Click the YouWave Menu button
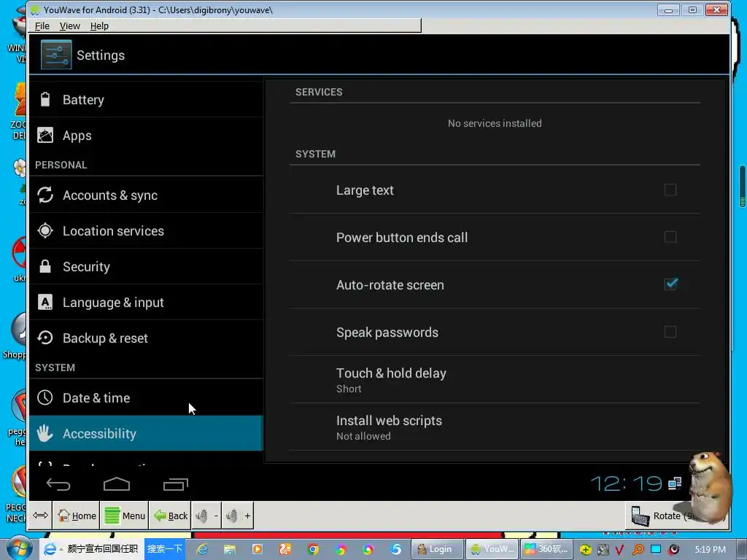The height and width of the screenshot is (560, 747). tap(124, 516)
